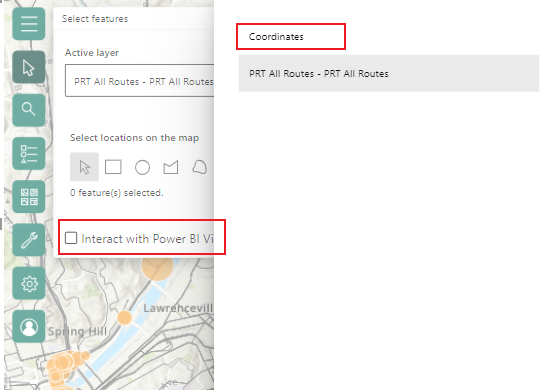Activate the select features cursor tool in sidebar
The height and width of the screenshot is (390, 560).
point(29,67)
